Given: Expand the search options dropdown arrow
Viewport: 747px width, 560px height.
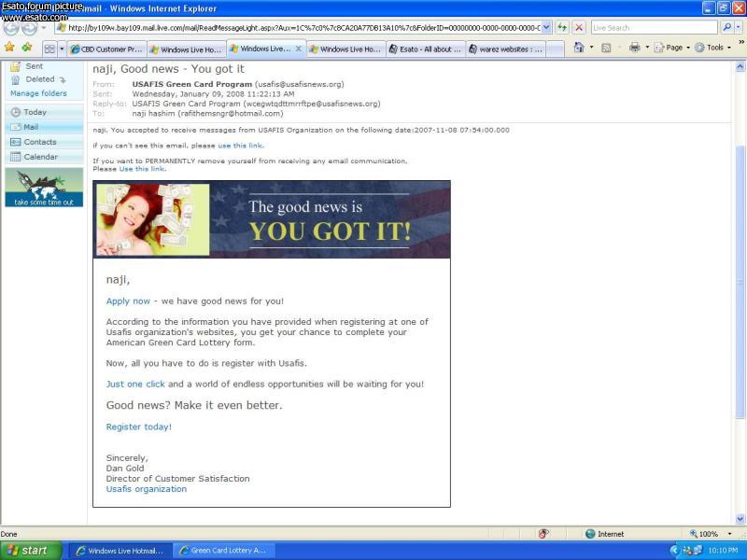Looking at the screenshot, I should pyautogui.click(x=739, y=28).
